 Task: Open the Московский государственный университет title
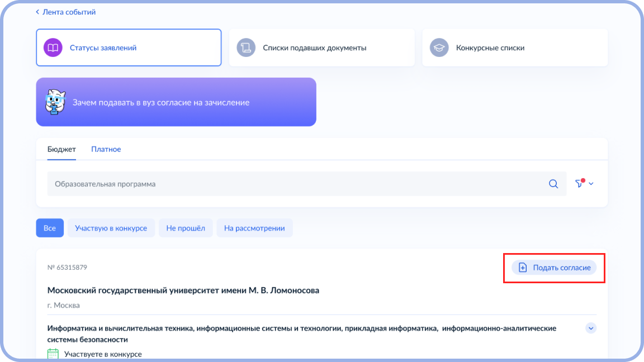(183, 290)
